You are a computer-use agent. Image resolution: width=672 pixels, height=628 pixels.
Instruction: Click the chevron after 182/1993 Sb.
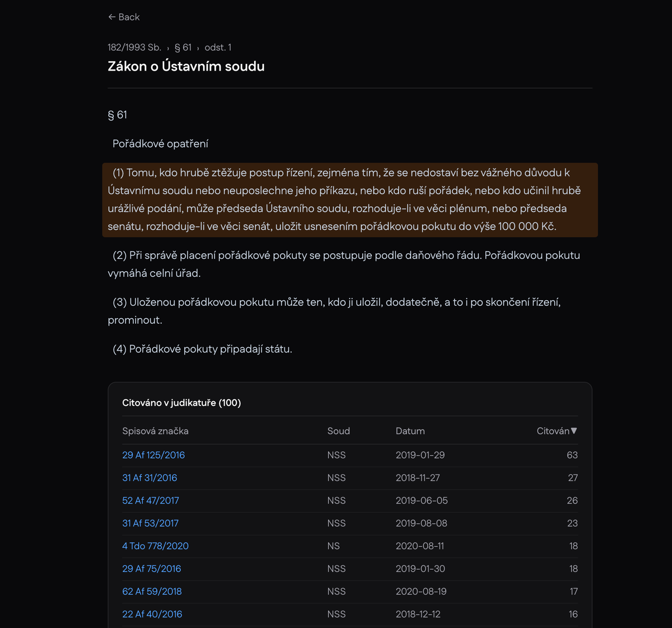169,48
